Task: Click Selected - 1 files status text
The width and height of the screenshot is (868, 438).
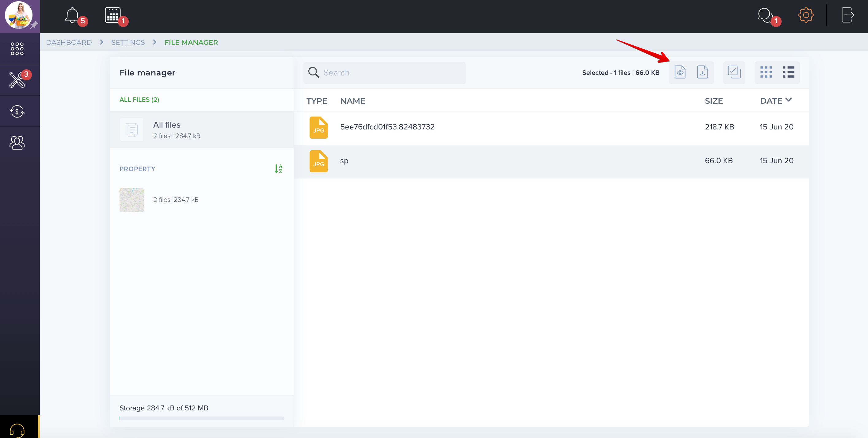Action: pos(620,72)
